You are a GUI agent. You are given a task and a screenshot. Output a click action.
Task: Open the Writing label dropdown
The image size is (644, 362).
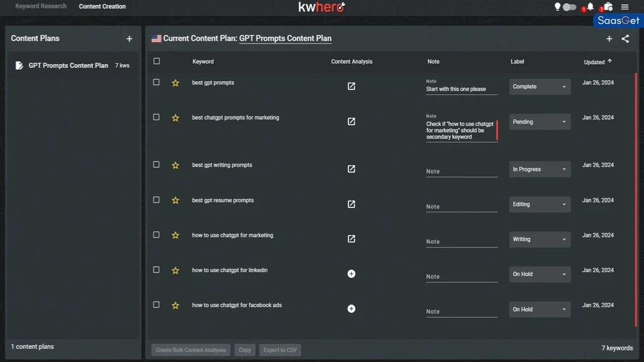tap(540, 239)
